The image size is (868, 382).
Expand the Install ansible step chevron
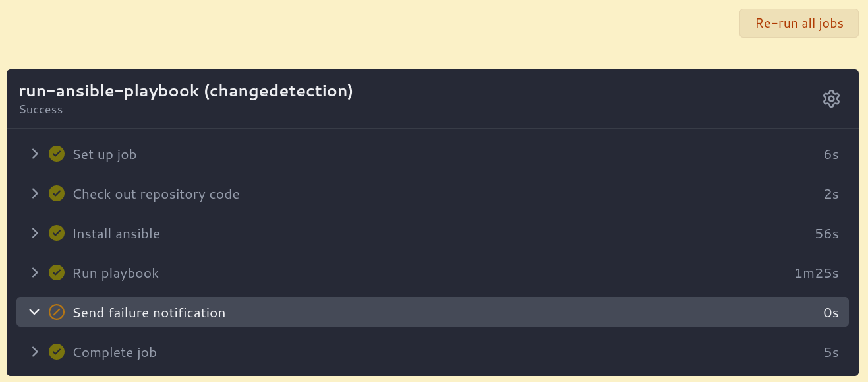point(35,234)
